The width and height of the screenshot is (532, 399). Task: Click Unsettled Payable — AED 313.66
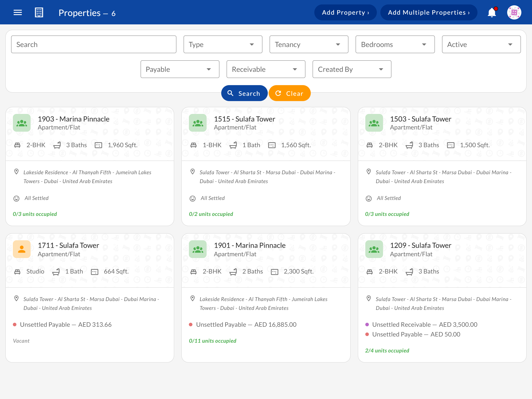pos(66,325)
